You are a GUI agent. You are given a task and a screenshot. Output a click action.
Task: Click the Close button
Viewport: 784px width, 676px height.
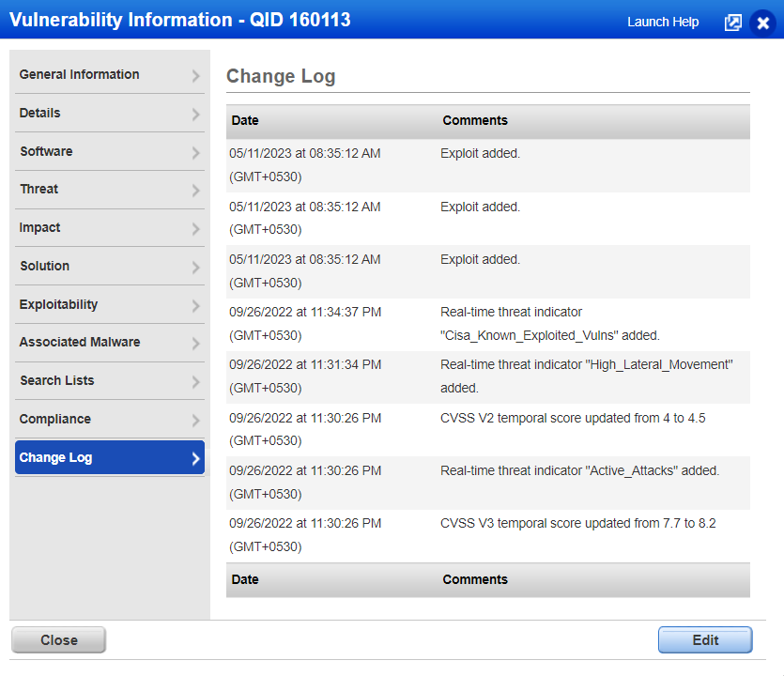(58, 640)
